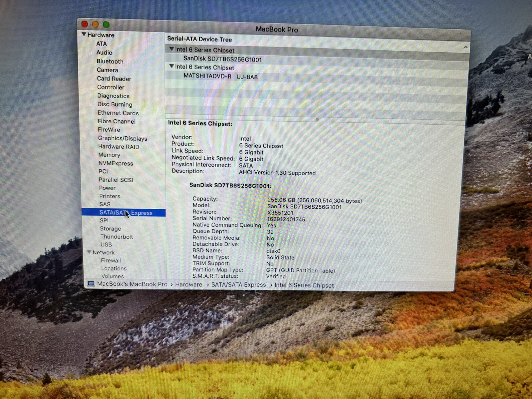Select ATA in the Hardware list
The height and width of the screenshot is (399, 532).
101,44
